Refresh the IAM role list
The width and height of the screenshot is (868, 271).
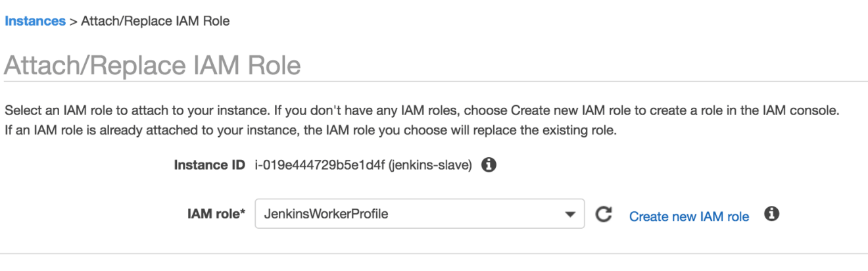coord(604,215)
